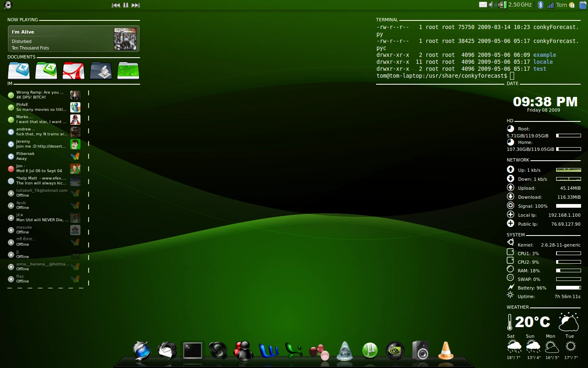Screen dimensions: 588x368
Task: Open the uTorrent dock icon
Action: pyautogui.click(x=370, y=350)
